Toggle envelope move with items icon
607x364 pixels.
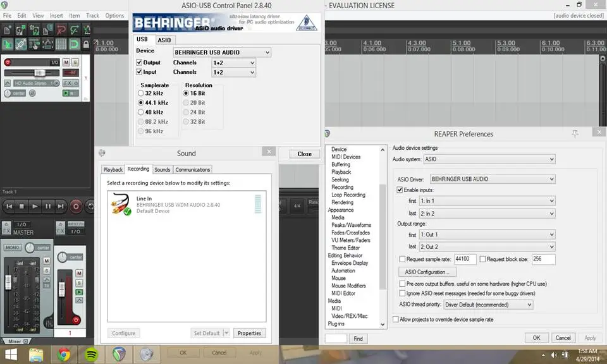[x=47, y=44]
